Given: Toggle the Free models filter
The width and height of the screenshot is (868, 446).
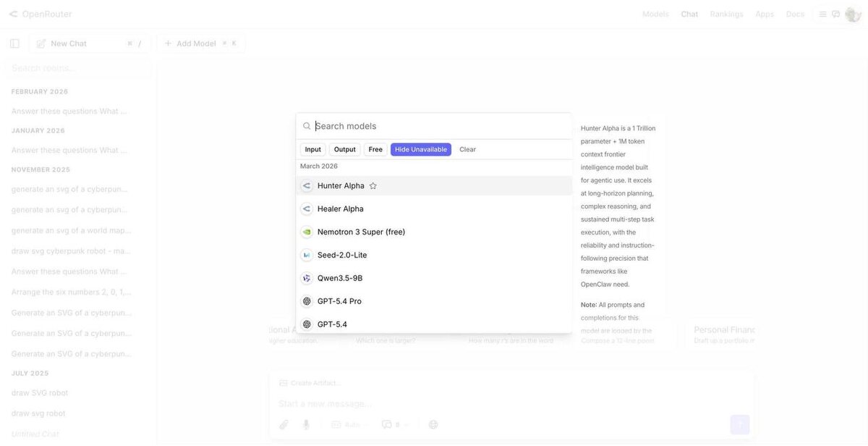Looking at the screenshot, I should point(375,150).
